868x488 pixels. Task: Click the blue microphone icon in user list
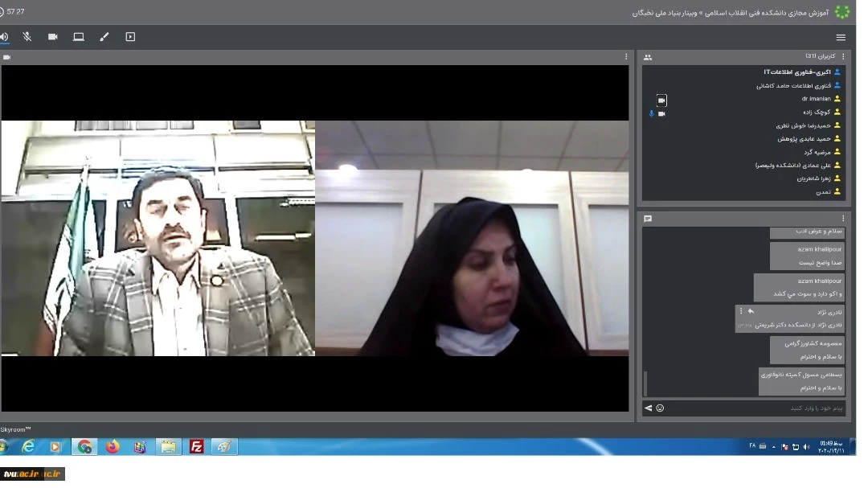[x=651, y=113]
